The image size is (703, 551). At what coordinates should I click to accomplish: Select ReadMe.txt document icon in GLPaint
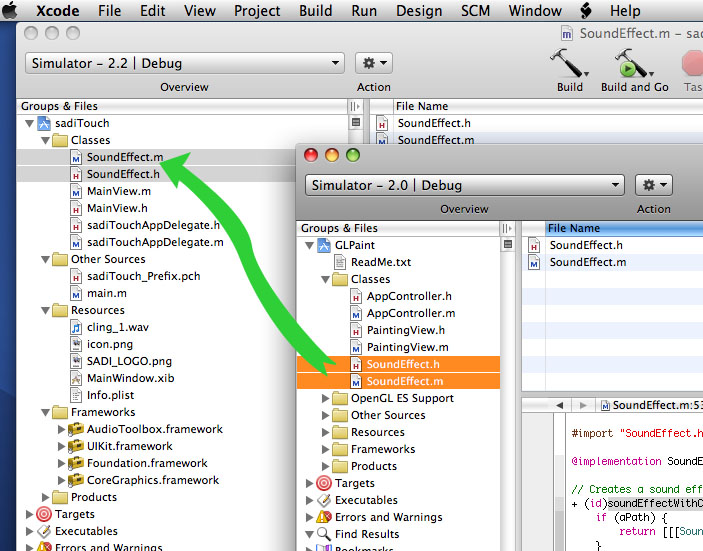coord(340,262)
